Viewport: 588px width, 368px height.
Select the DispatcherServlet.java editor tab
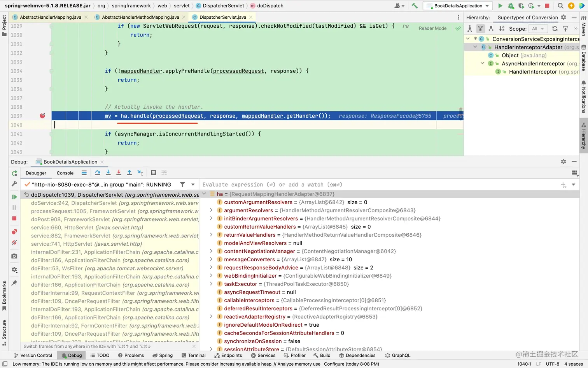click(x=222, y=17)
